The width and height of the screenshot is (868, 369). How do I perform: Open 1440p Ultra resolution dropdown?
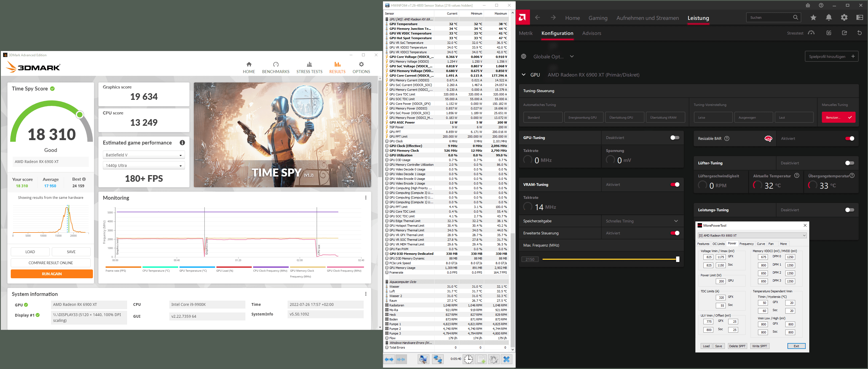[144, 165]
